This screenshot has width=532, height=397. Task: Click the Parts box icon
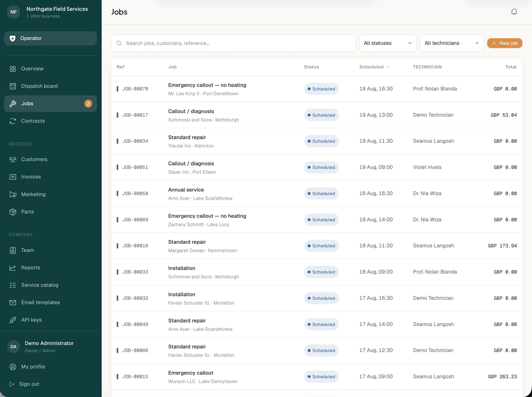13,212
